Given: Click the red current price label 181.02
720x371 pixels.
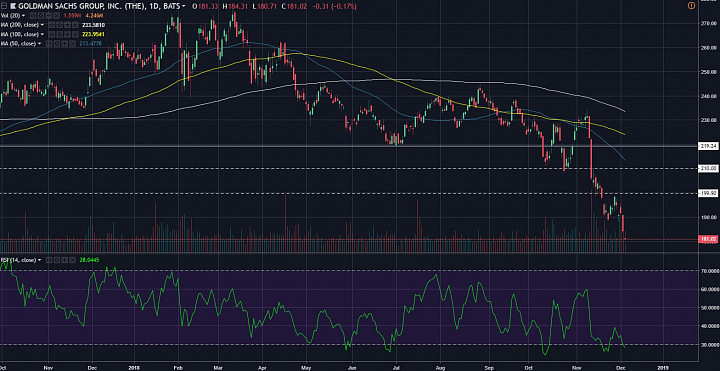Looking at the screenshot, I should click(x=707, y=239).
